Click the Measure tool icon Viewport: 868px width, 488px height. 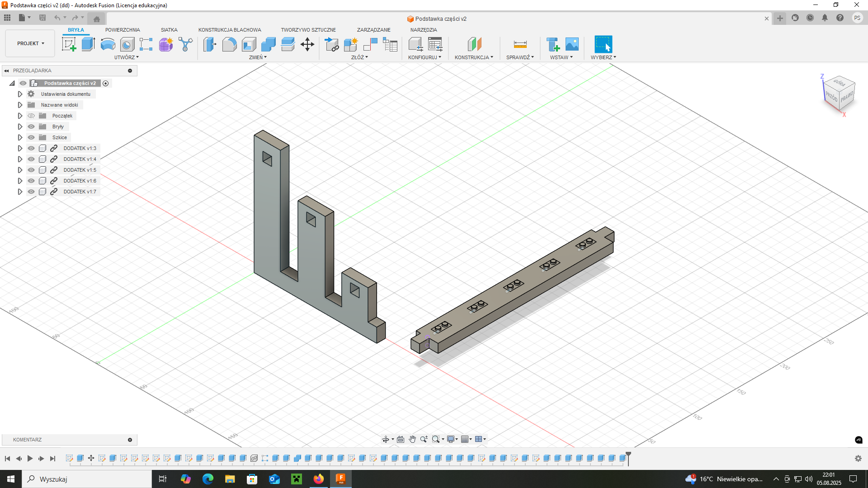click(520, 44)
